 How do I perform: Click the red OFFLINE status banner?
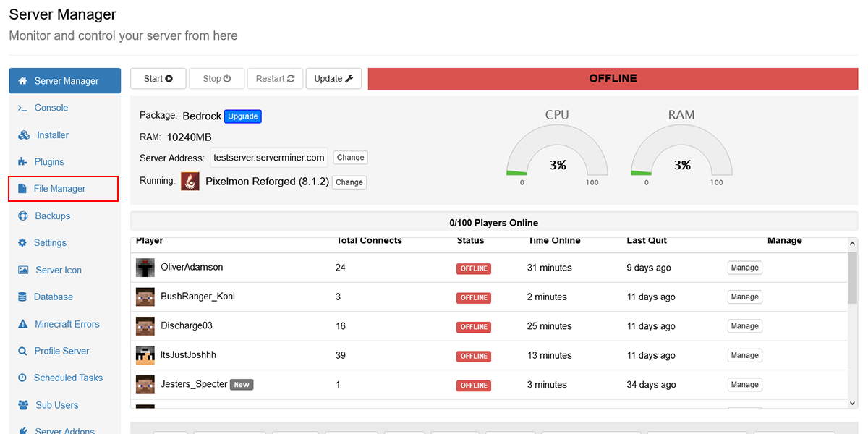(x=613, y=79)
